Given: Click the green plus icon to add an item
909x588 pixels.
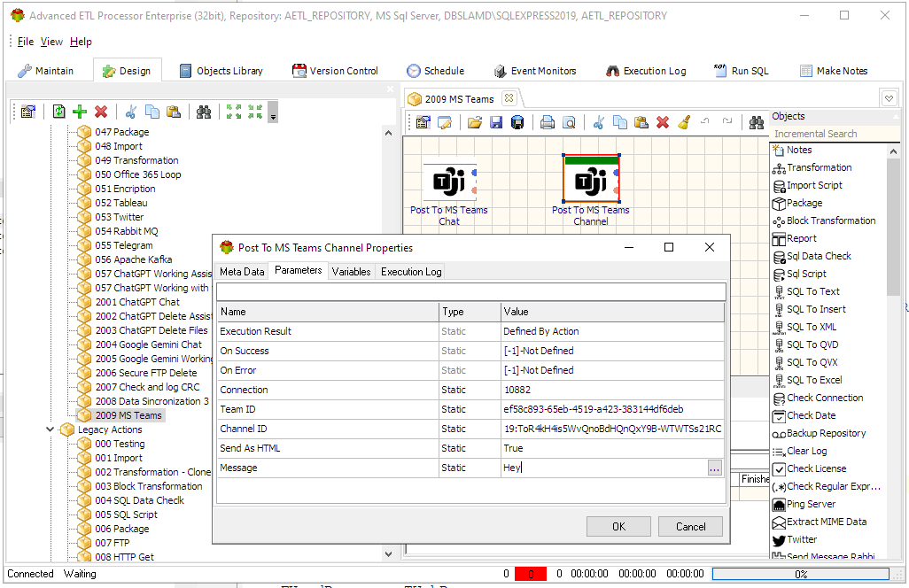Looking at the screenshot, I should pos(79,112).
